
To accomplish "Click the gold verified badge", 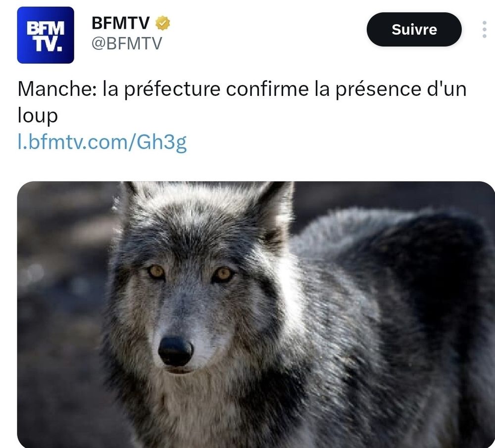I will pyautogui.click(x=162, y=23).
